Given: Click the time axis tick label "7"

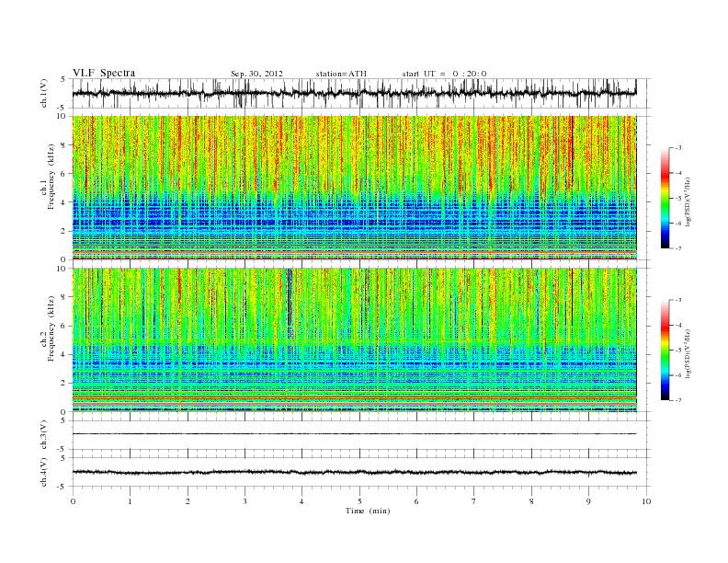Looking at the screenshot, I should 474,501.
